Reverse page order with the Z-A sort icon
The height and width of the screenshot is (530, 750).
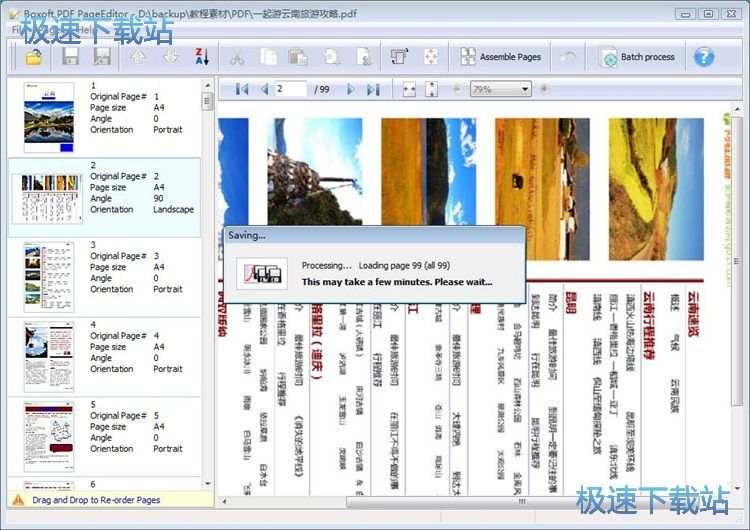(x=202, y=57)
